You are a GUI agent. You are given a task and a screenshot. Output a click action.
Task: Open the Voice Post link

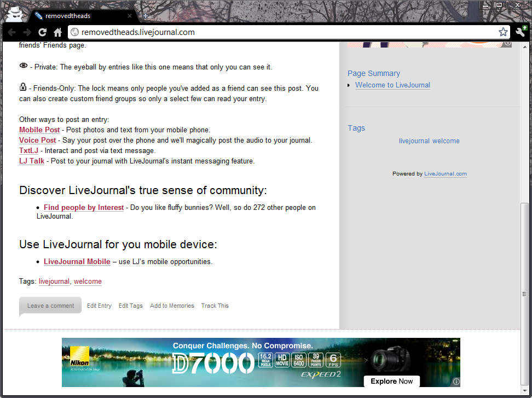tap(37, 141)
